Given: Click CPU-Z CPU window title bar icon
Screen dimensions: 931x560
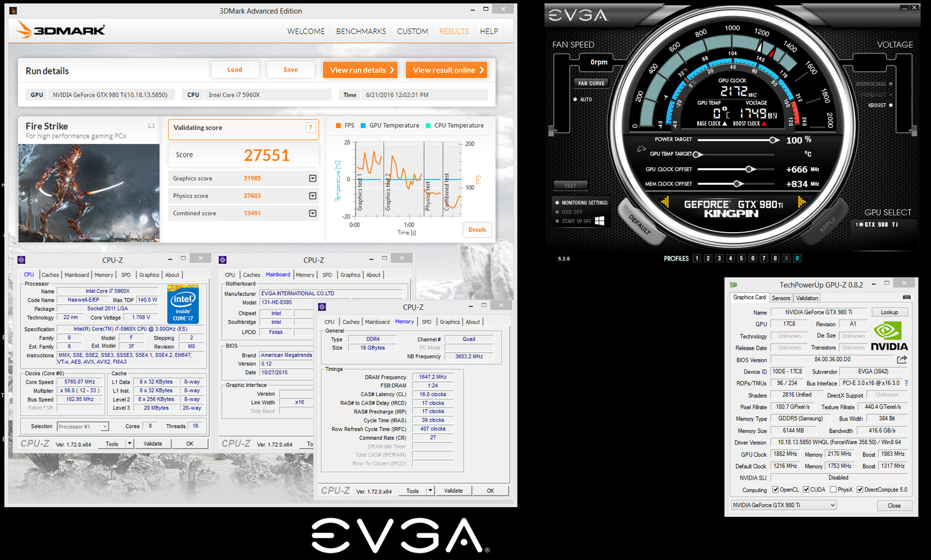Looking at the screenshot, I should point(21,260).
